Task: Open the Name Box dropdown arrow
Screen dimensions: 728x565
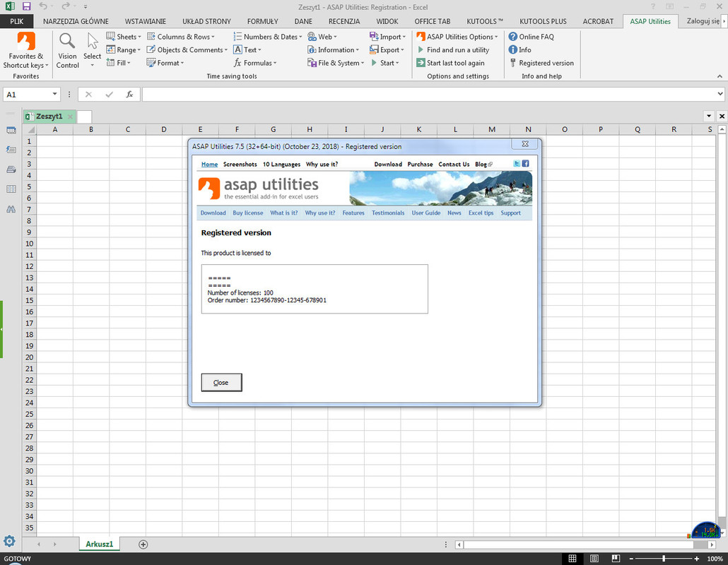Action: 55,94
